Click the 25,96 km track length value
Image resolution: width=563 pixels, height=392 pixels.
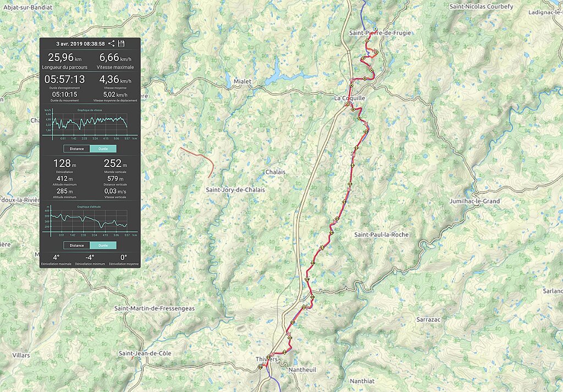[x=65, y=57]
